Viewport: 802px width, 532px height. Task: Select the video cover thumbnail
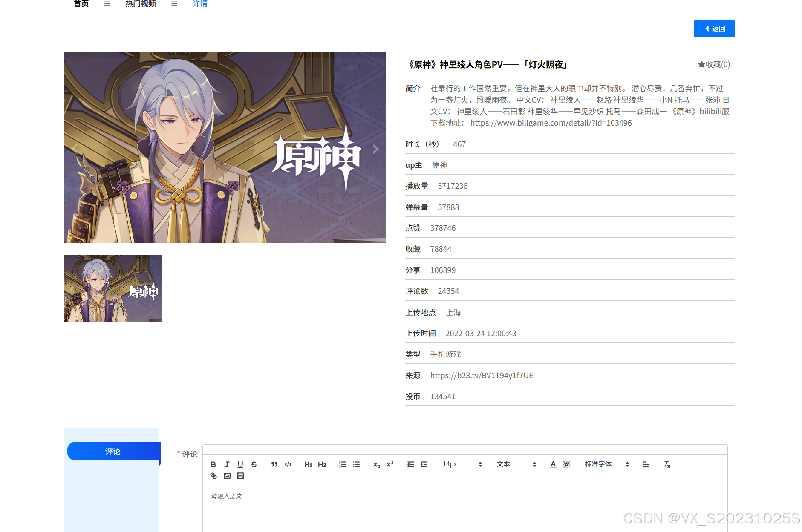pyautogui.click(x=113, y=288)
